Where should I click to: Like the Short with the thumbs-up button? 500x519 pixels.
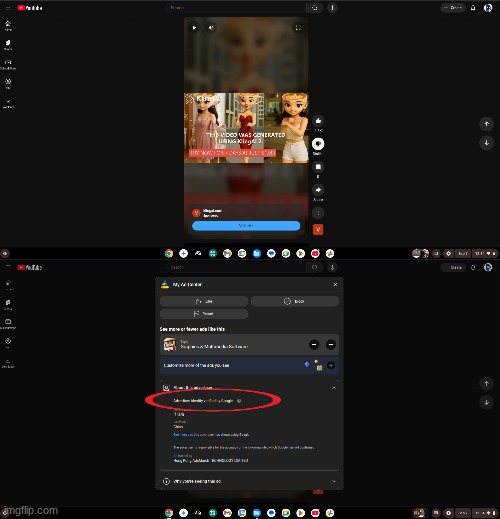[x=318, y=121]
